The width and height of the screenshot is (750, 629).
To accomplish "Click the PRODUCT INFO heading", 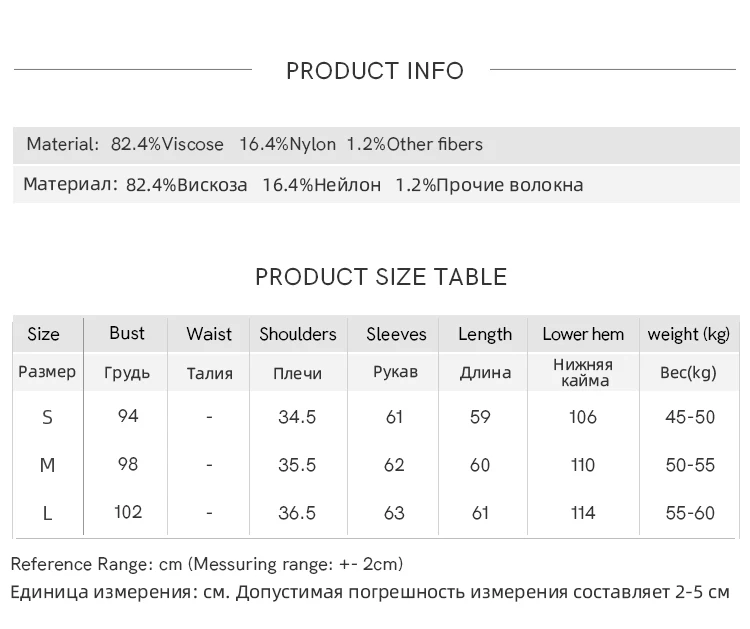I will pos(375,71).
